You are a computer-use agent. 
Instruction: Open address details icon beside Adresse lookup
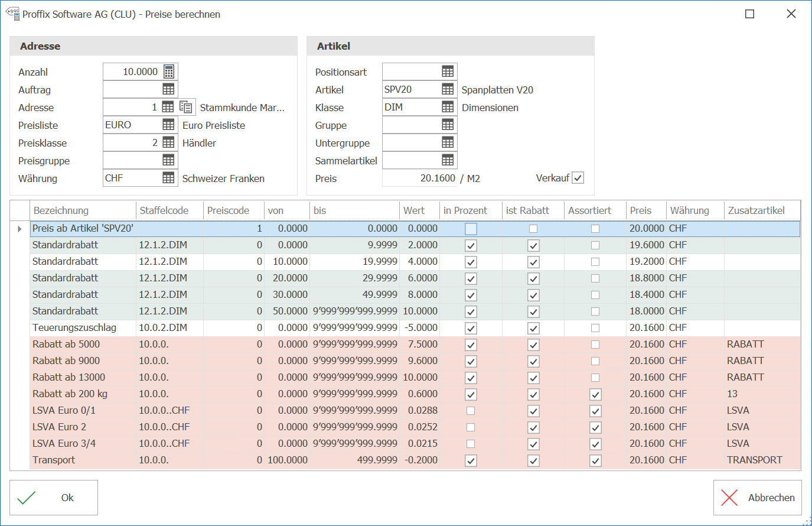tap(186, 107)
